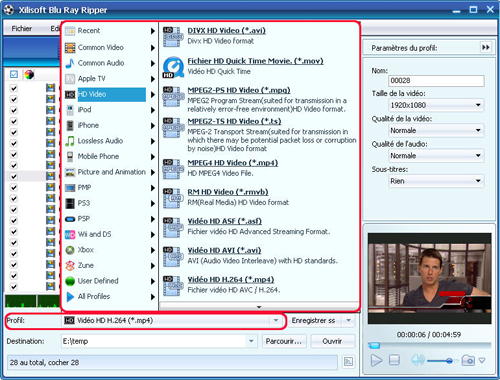Click the Xbox logo icon
The width and height of the screenshot is (500, 380).
[x=70, y=250]
